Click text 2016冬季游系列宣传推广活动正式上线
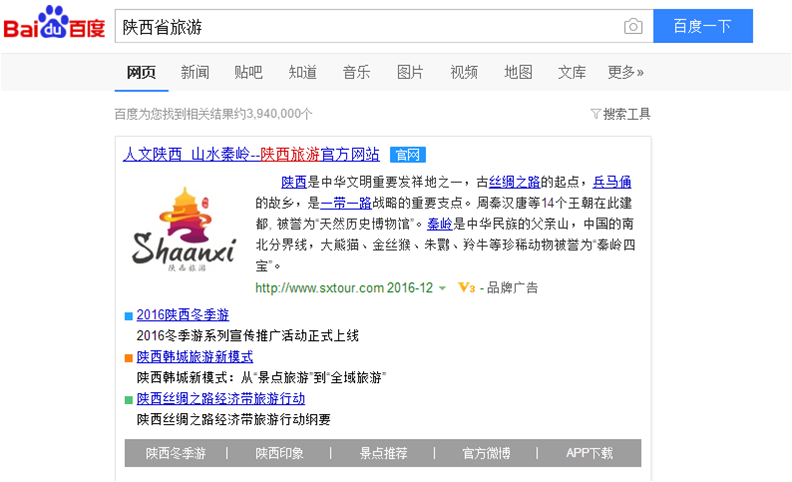Image resolution: width=792 pixels, height=482 pixels. coord(248,335)
